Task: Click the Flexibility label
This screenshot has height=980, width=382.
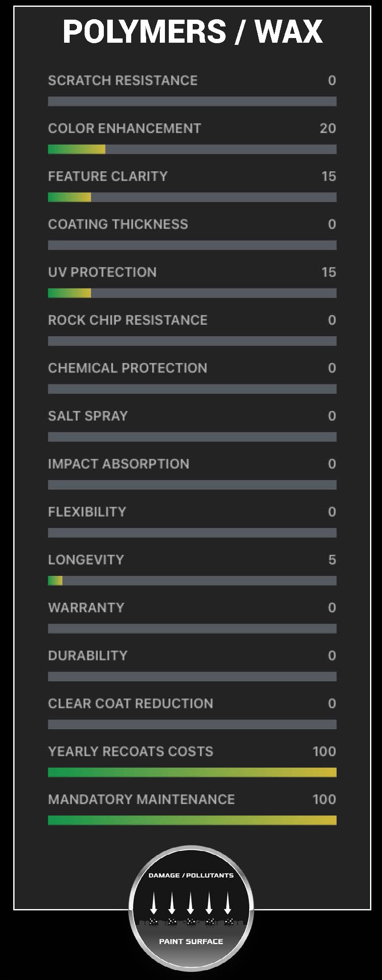Action: tap(87, 512)
